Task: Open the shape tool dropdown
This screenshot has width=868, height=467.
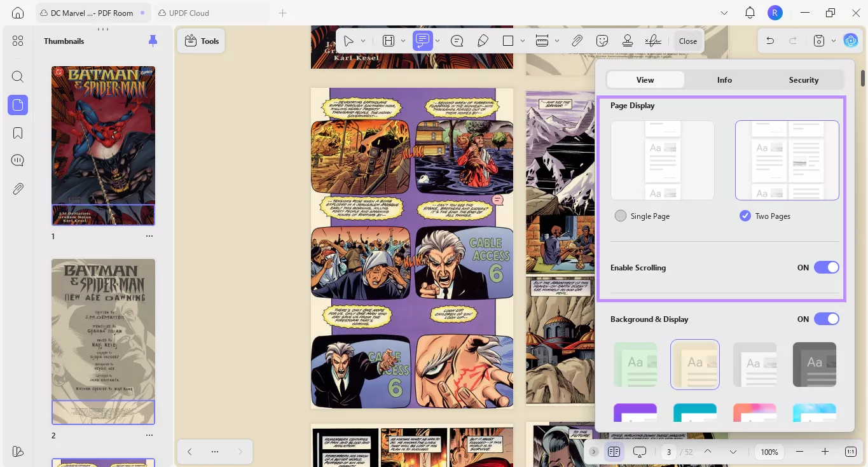Action: pyautogui.click(x=523, y=41)
